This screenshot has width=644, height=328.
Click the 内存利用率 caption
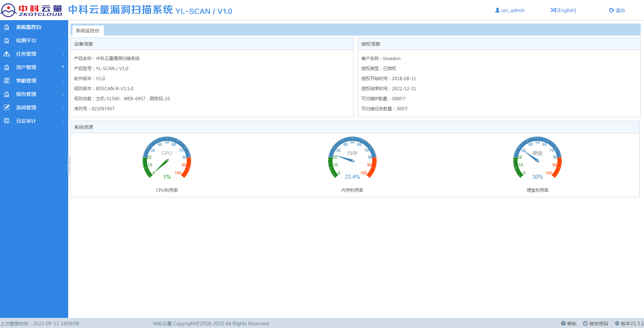click(x=352, y=190)
